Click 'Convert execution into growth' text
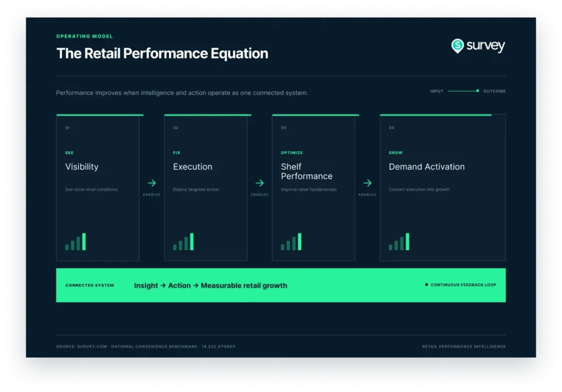Image resolution: width=562 pixels, height=392 pixels. tap(419, 189)
